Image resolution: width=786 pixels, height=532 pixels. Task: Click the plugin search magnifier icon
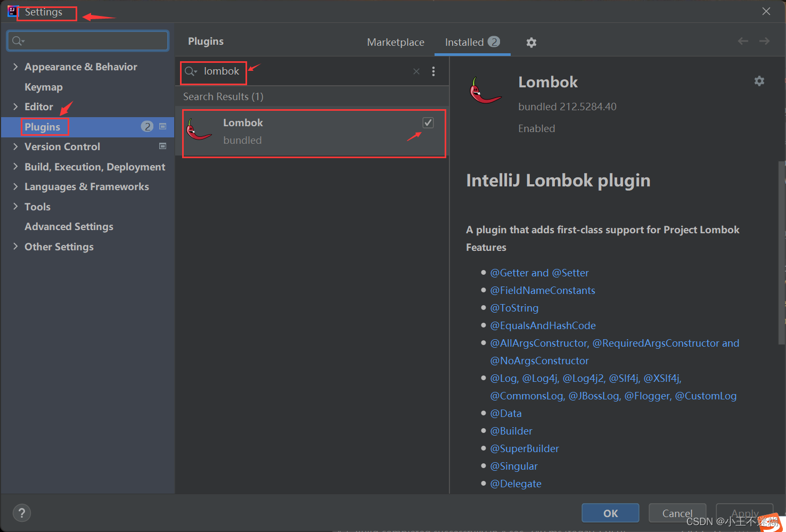click(191, 71)
